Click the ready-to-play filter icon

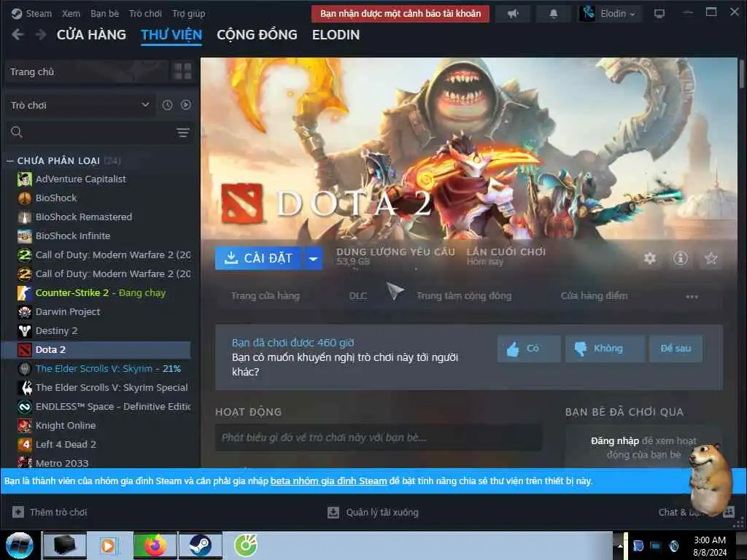(x=186, y=105)
